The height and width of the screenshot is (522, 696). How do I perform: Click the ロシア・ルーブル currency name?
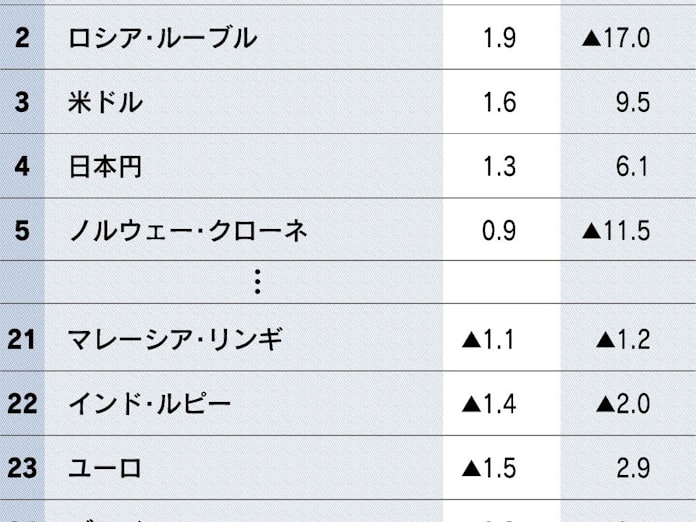(x=162, y=39)
